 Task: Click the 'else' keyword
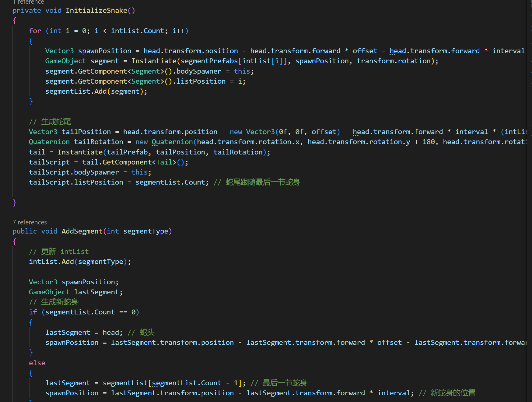[x=37, y=363]
